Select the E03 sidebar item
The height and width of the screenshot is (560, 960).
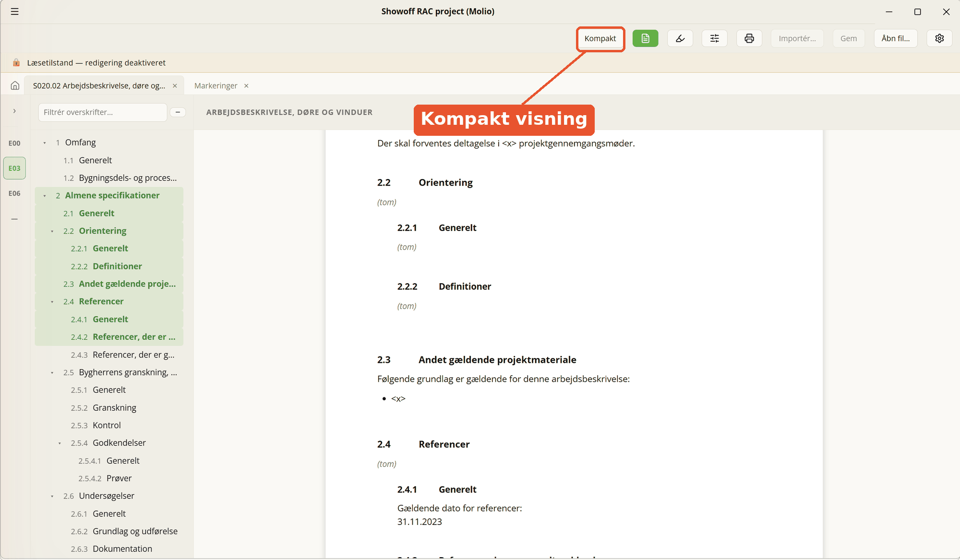[14, 168]
